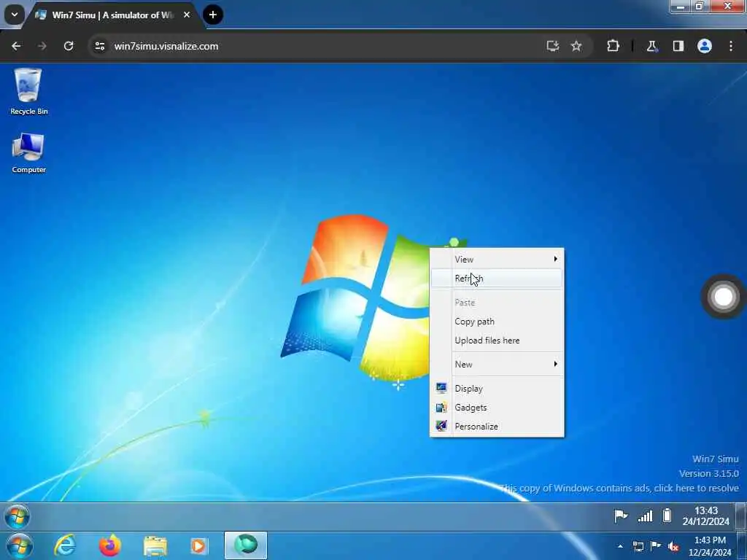The image size is (747, 560).
Task: Open a new browser tab
Action: (213, 15)
